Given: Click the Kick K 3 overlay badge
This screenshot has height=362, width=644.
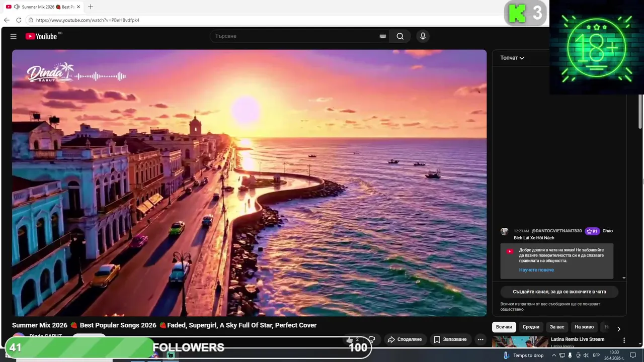Looking at the screenshot, I should (525, 14).
